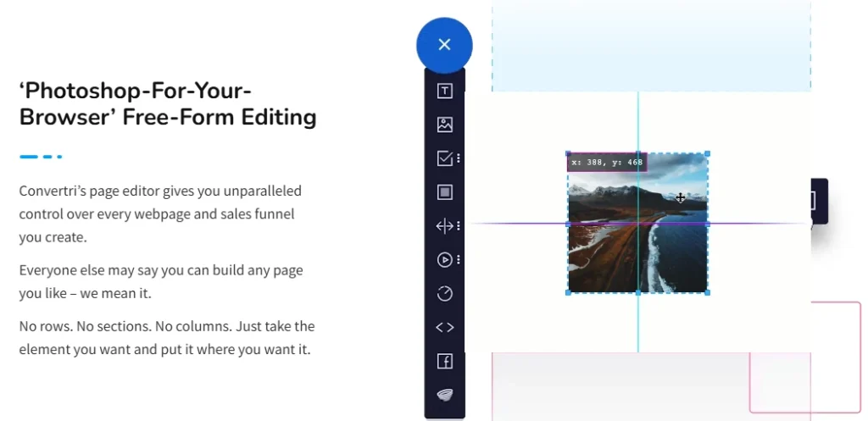
Task: Click the top-right resize handle of the photo
Action: click(x=708, y=154)
